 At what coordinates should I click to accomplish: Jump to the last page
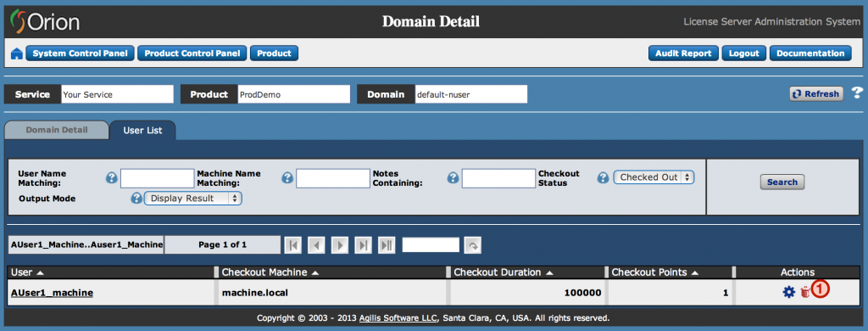coord(363,245)
